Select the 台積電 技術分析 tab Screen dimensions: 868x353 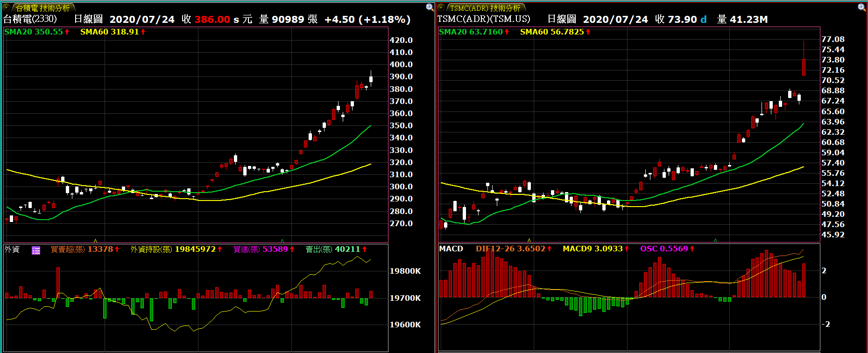(43, 8)
